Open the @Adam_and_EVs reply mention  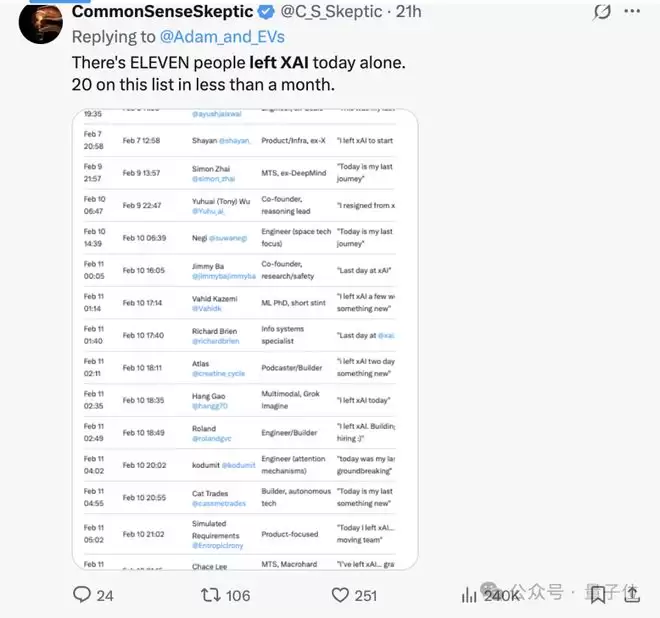(222, 38)
